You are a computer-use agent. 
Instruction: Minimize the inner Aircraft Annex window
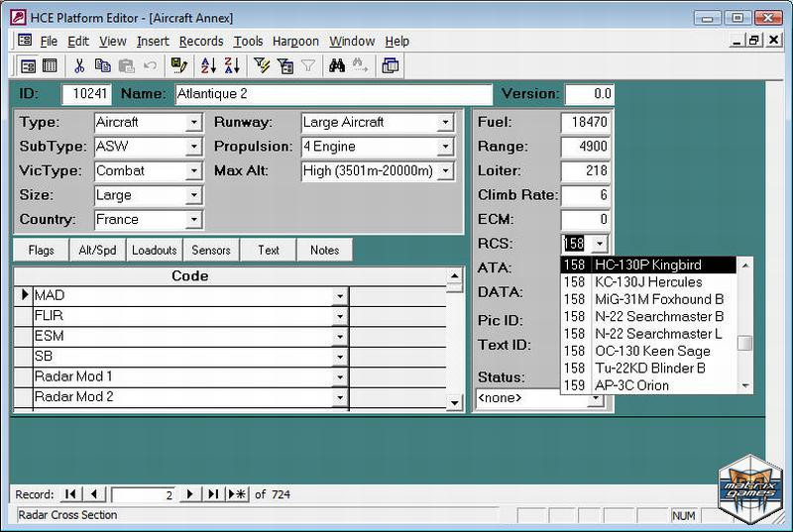[x=736, y=41]
